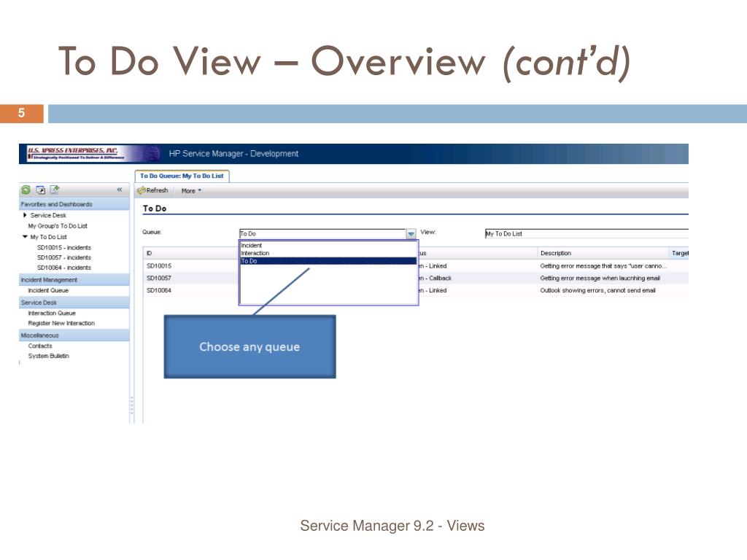Click the 'Callback' status cell
The height and width of the screenshot is (560, 747).
click(435, 278)
